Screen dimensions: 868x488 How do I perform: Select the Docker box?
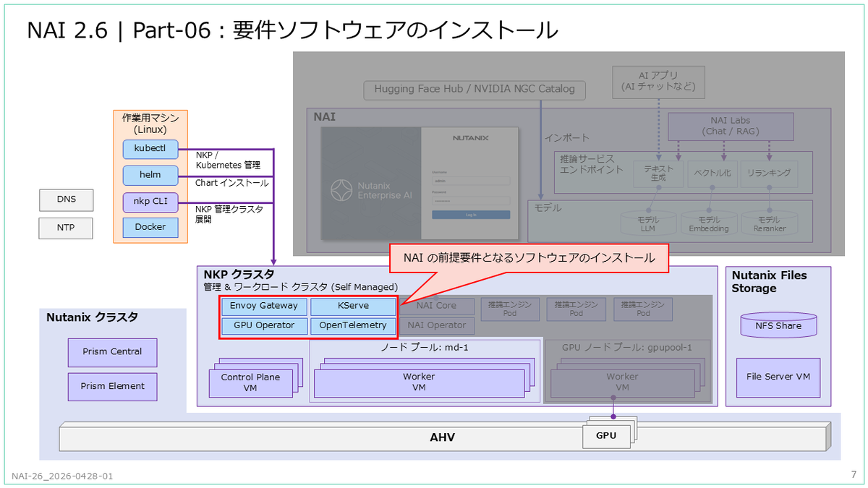[150, 227]
